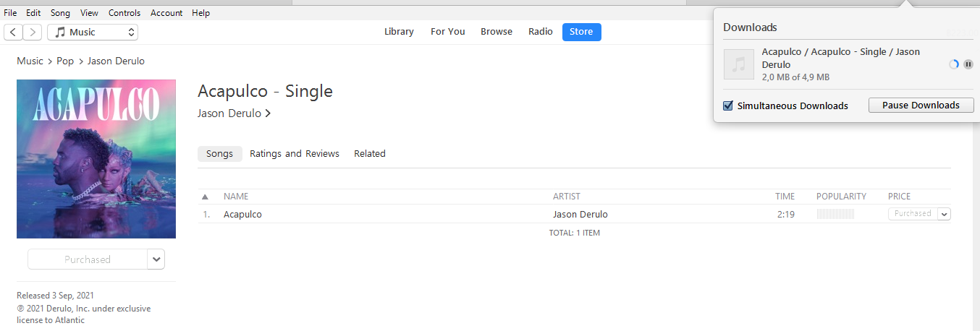Switch to the Radio tab
Screen dimensions: 980x331
[x=541, y=32]
